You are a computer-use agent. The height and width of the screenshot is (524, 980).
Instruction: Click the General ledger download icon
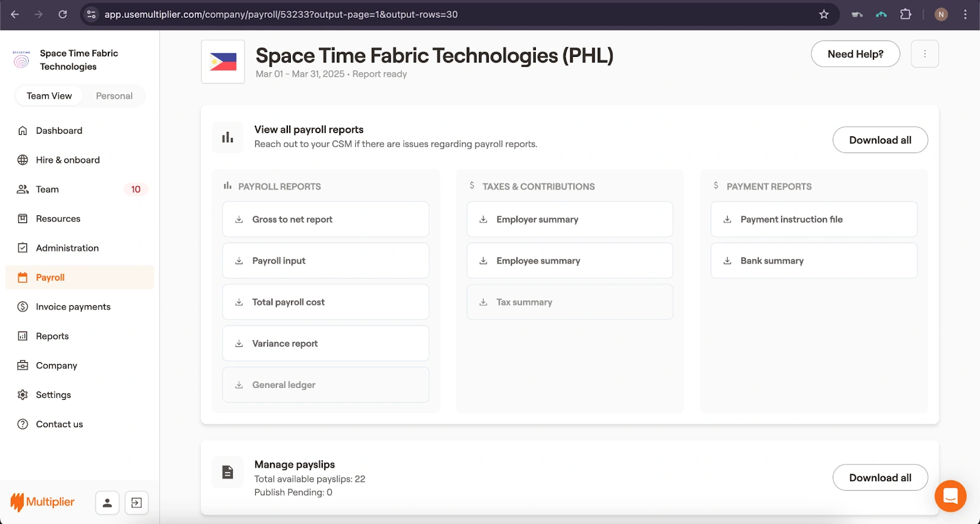pos(239,385)
